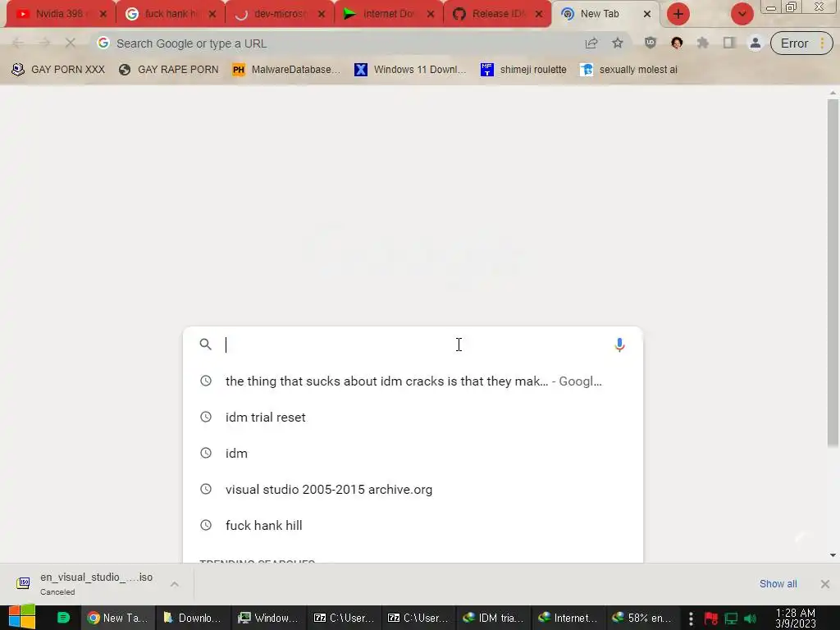Close the New Tab tab
840x630 pixels.
click(647, 14)
